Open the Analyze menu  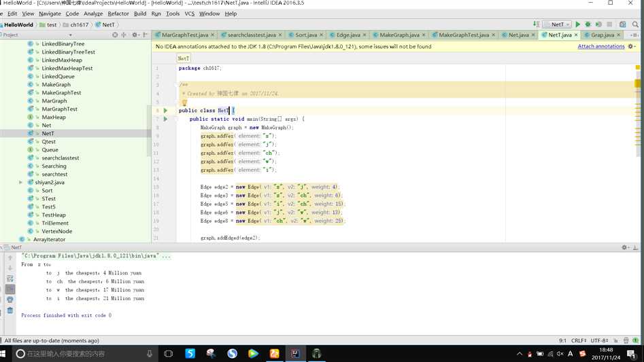(93, 14)
